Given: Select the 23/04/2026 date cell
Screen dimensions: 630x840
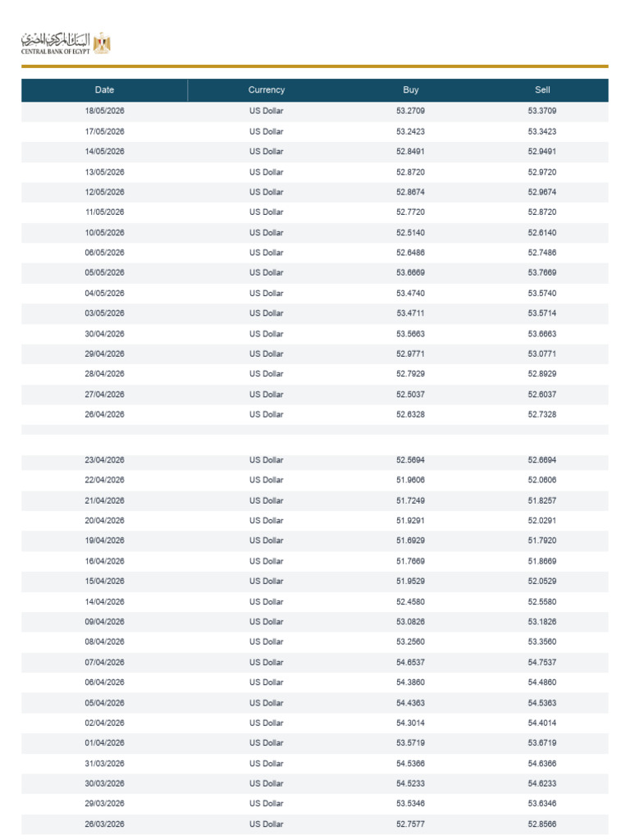Looking at the screenshot, I should [104, 460].
